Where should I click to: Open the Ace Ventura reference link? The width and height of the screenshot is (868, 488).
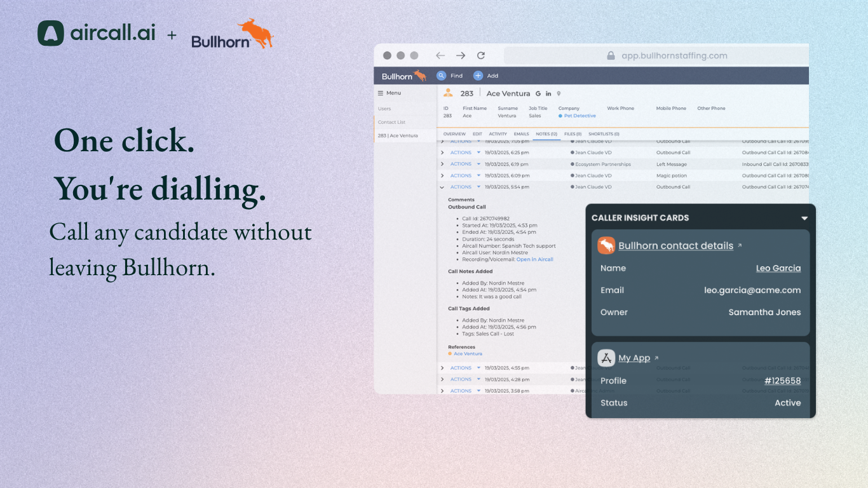coord(468,354)
